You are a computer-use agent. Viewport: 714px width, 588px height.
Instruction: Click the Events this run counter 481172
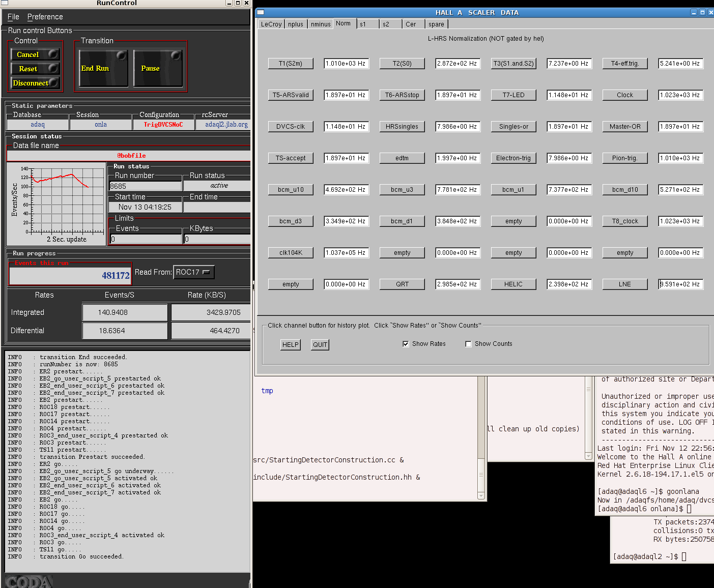[70, 276]
